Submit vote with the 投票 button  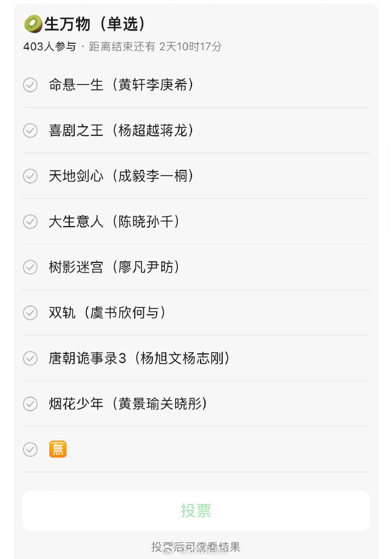click(x=196, y=511)
